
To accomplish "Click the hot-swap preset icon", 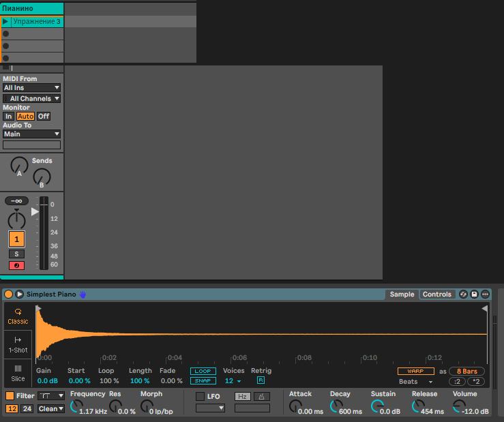I will tap(463, 294).
